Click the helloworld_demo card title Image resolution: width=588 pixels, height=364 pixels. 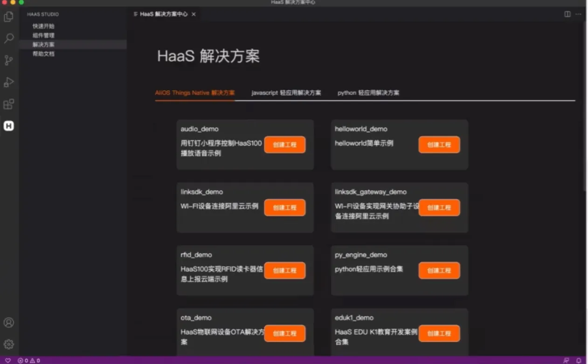[361, 129]
